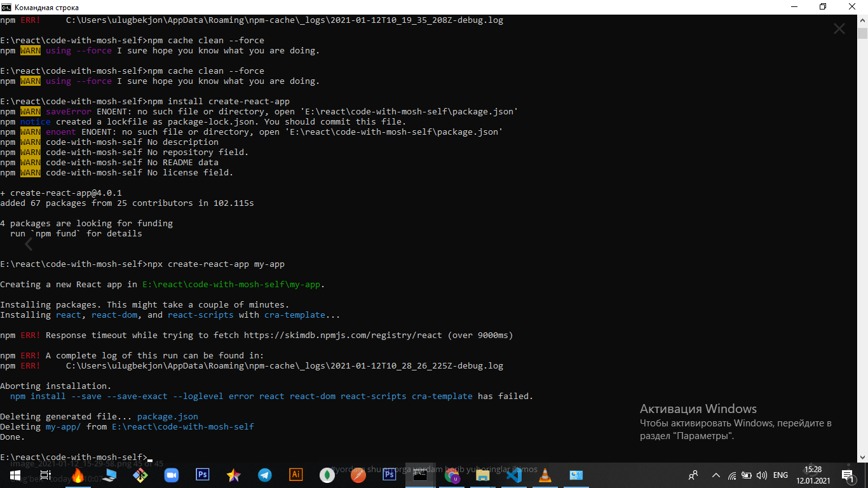Screen dimensions: 868x488
Task: Open the Photoshop icon beside Command Prompt icon
Action: tap(390, 475)
